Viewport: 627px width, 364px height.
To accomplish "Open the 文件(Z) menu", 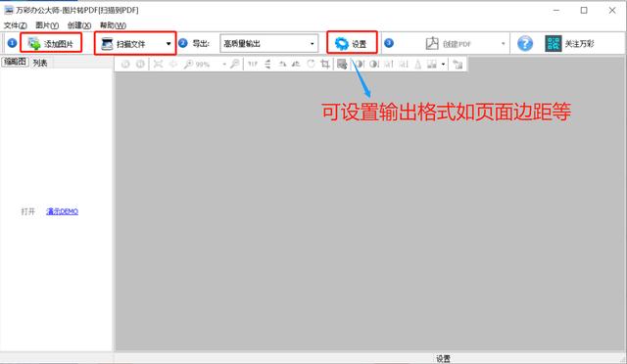I will tap(16, 25).
